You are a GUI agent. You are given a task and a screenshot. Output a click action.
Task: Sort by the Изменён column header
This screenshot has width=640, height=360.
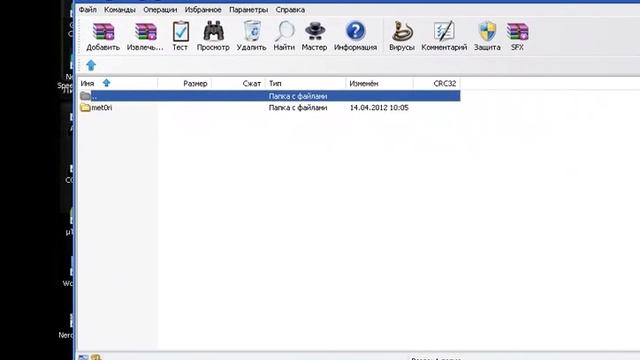click(380, 83)
